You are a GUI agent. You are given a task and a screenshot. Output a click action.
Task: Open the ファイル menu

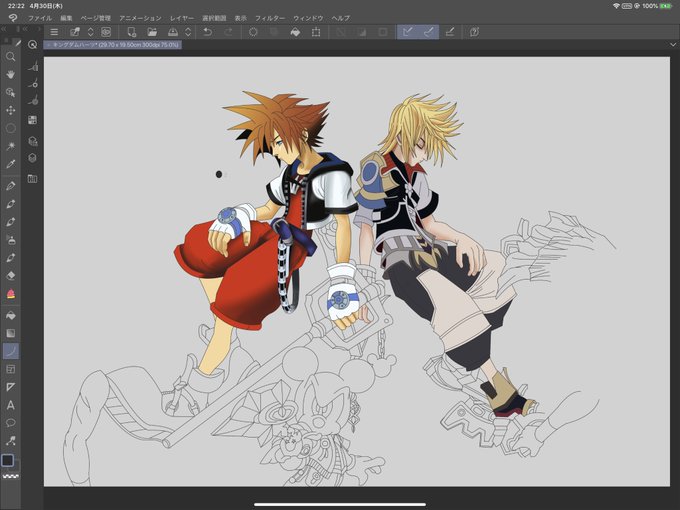point(40,18)
